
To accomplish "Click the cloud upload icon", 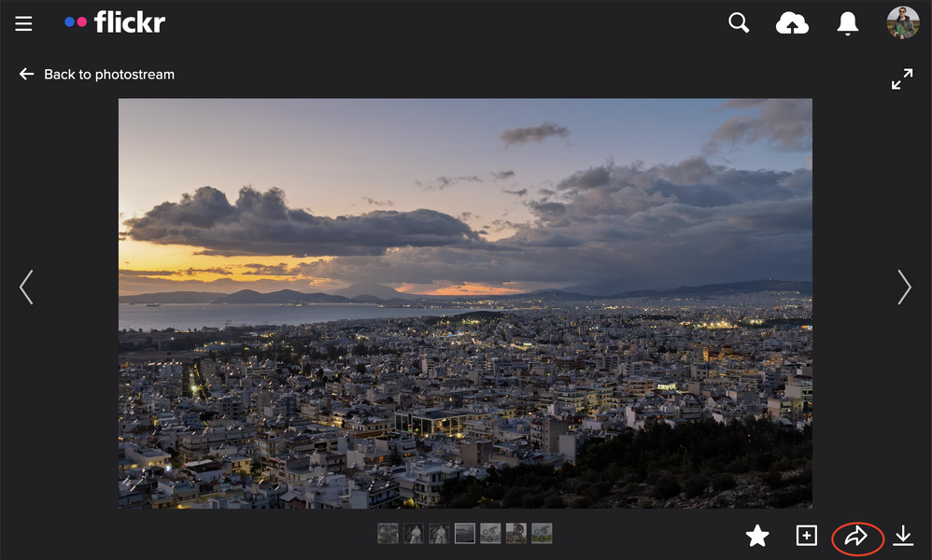I will tap(792, 24).
